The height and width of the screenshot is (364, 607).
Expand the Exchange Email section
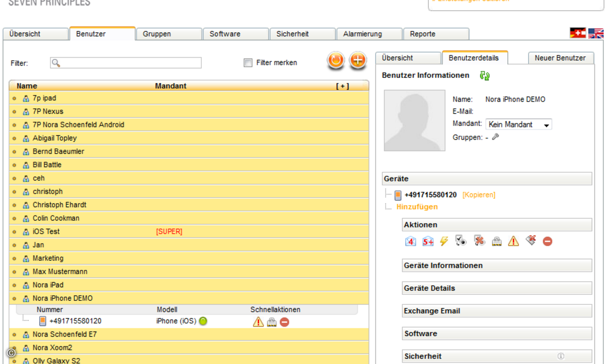pyautogui.click(x=497, y=311)
